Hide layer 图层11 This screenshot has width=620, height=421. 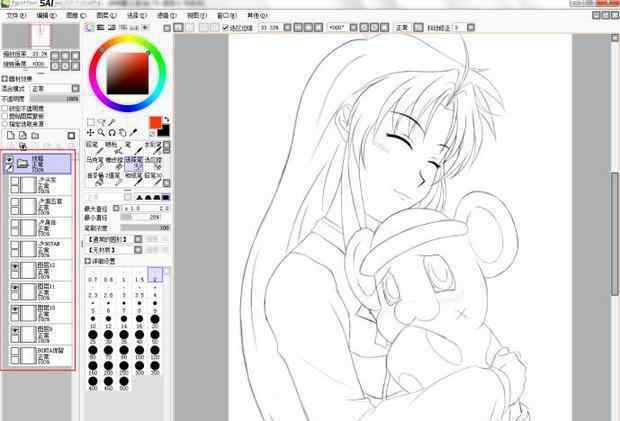pos(15,288)
